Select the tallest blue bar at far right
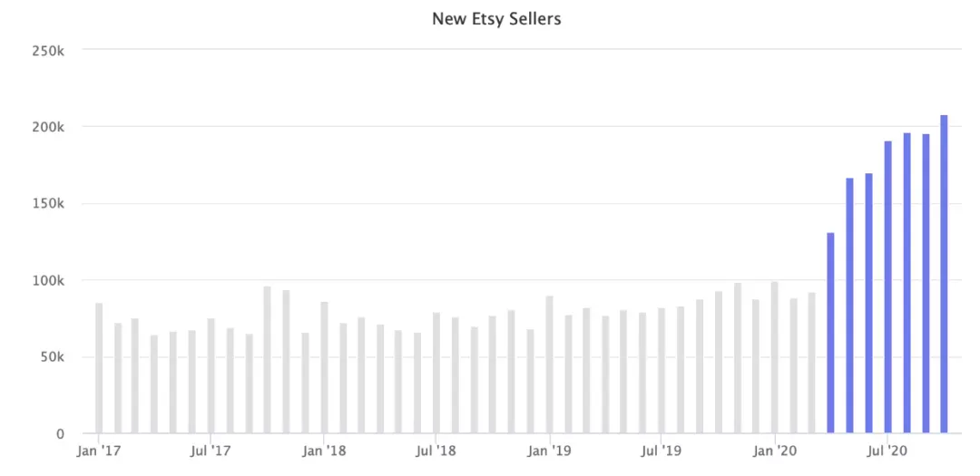Screen dimensions: 980x476 (944, 274)
